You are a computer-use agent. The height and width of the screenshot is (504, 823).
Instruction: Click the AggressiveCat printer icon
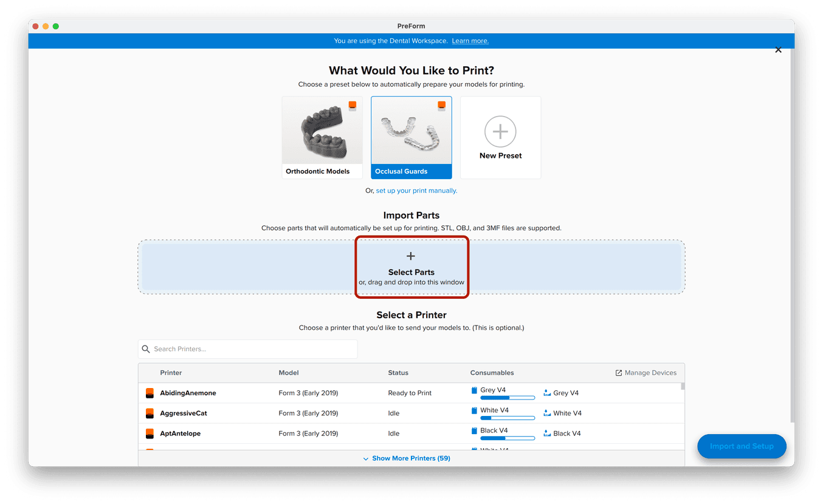(x=150, y=414)
